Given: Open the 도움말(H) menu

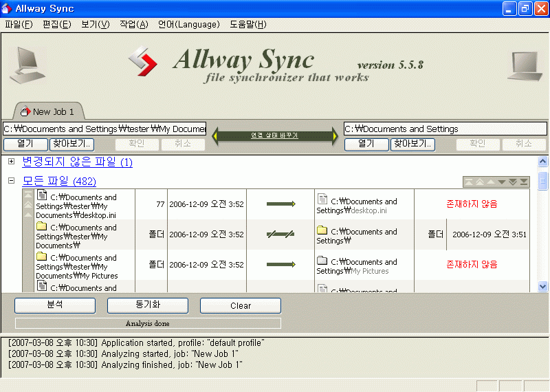Looking at the screenshot, I should pos(248,24).
